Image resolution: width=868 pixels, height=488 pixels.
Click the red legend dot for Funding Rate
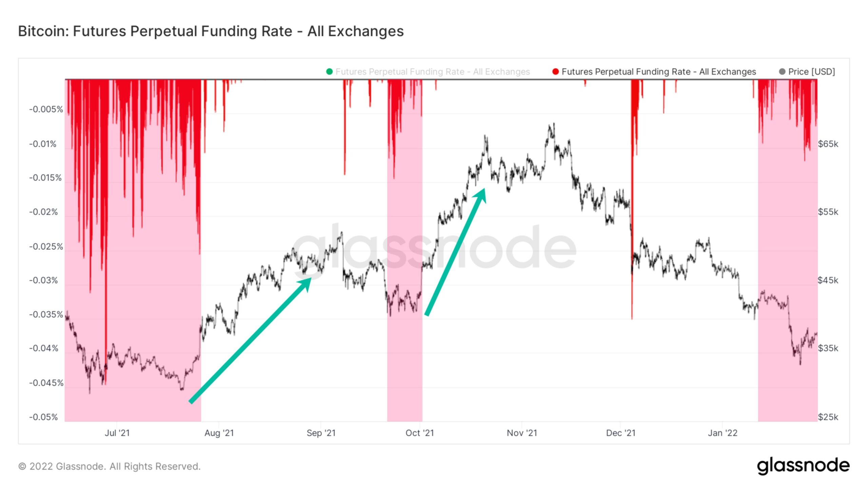(555, 72)
